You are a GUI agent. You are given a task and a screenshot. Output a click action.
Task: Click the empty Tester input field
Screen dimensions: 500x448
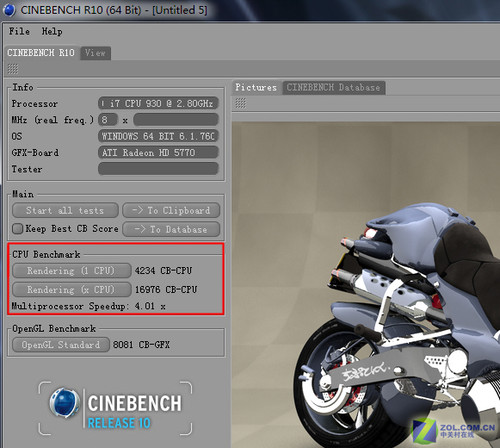coord(158,169)
